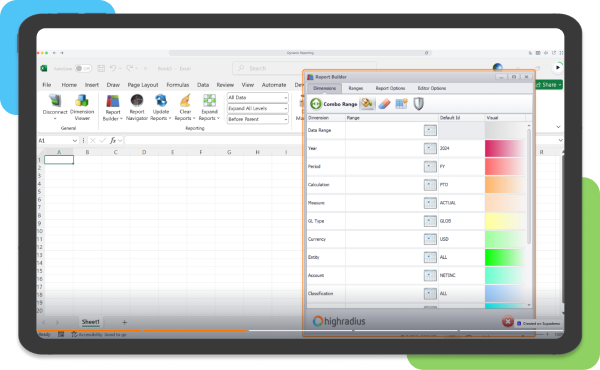Click the Entity row bright green swatch

click(x=504, y=257)
